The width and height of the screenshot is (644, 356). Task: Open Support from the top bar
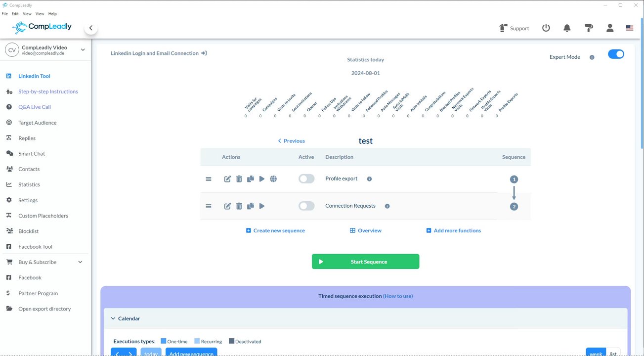click(x=514, y=28)
